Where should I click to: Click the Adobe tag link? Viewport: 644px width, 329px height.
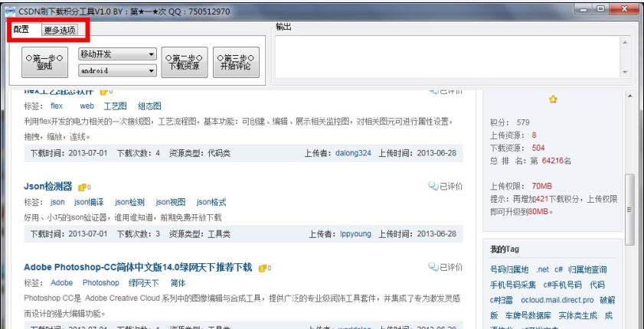point(61,283)
